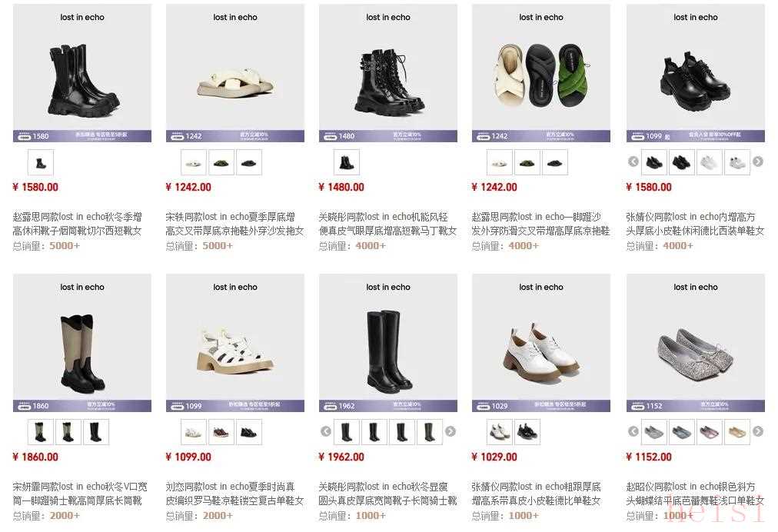Click next arrow on ¥1580 derby shoe swatches

point(758,161)
